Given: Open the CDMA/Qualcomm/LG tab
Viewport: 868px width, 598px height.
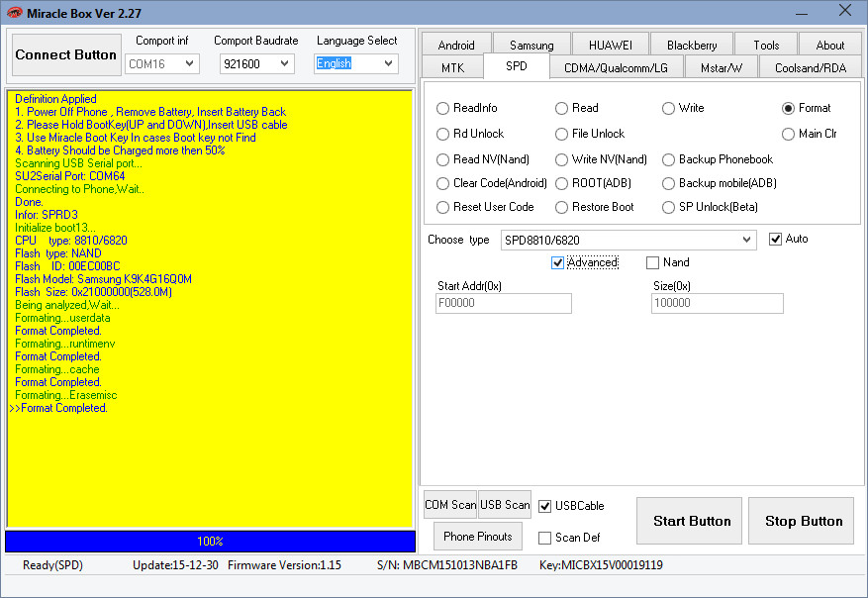Looking at the screenshot, I should tap(617, 67).
